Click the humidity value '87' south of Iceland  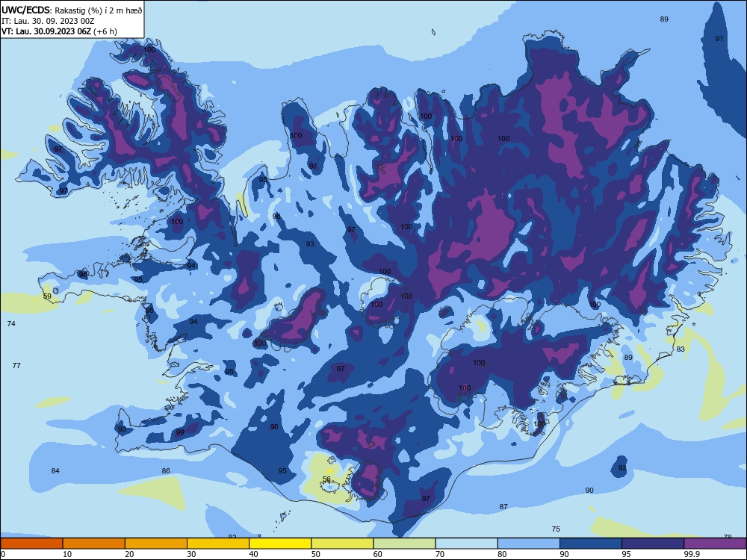tap(503, 507)
